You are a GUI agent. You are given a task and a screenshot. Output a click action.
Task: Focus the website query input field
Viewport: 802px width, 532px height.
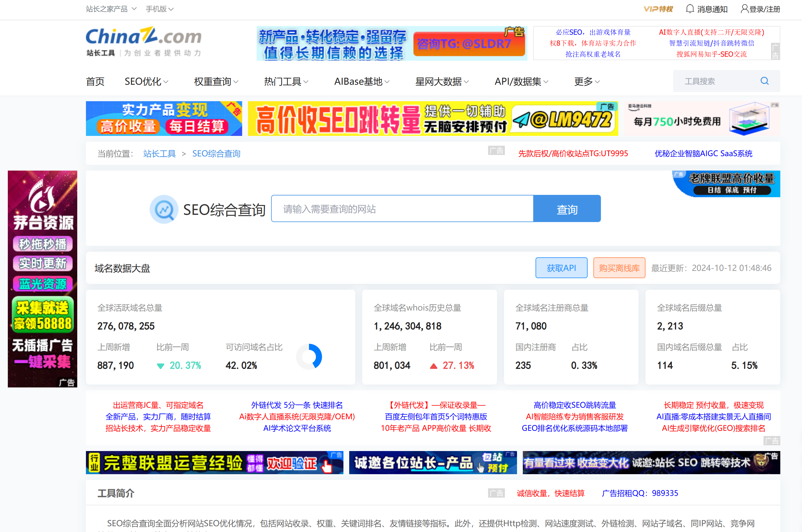pyautogui.click(x=402, y=209)
